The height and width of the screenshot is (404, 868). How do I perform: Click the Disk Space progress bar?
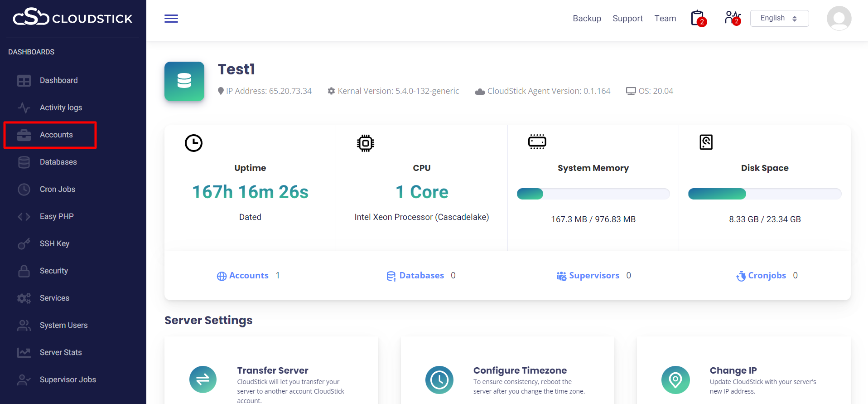point(764,194)
